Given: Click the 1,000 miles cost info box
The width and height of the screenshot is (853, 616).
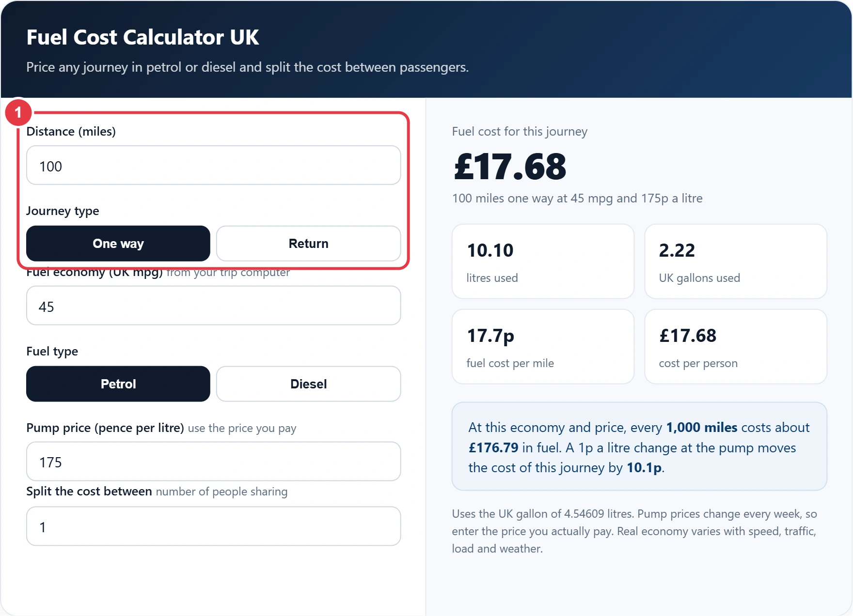Looking at the screenshot, I should tap(639, 447).
